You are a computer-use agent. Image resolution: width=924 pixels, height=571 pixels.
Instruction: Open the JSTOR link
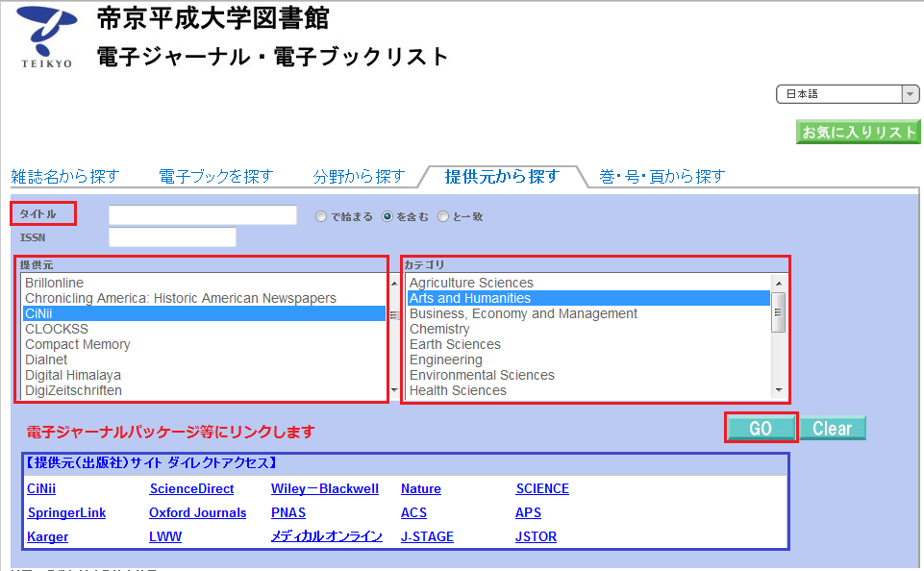pos(536,536)
